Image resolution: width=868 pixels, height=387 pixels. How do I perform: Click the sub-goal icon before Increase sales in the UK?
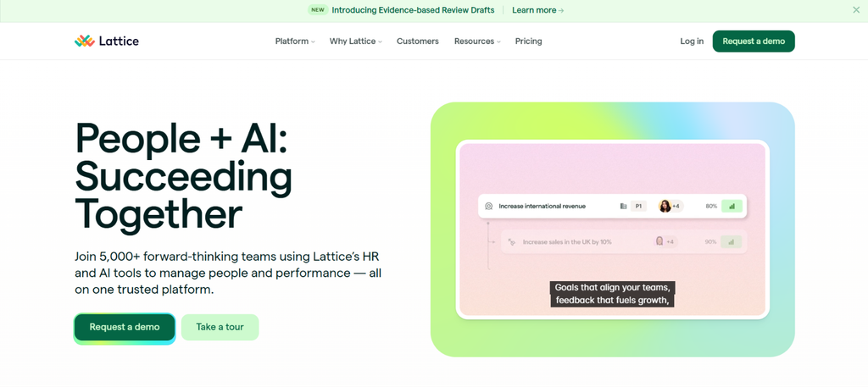click(512, 242)
